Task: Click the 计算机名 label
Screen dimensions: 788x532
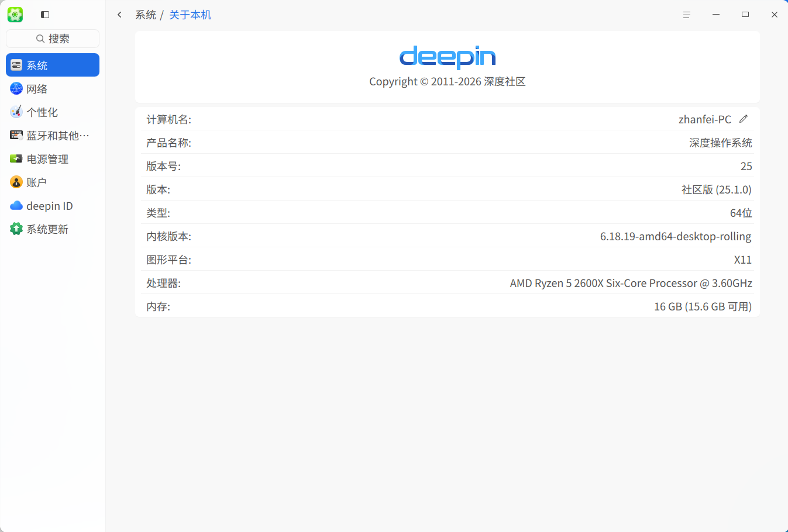Action: [x=168, y=119]
